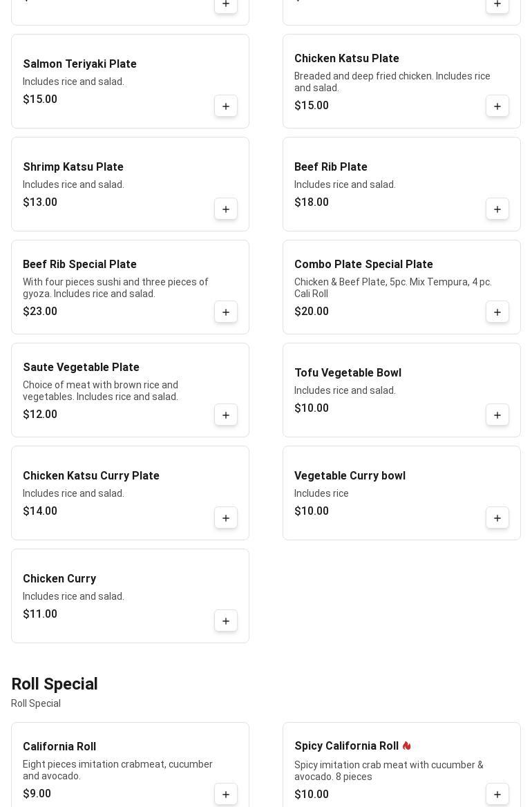Click the Roll Special section heading
The width and height of the screenshot is (532, 807).
click(55, 684)
